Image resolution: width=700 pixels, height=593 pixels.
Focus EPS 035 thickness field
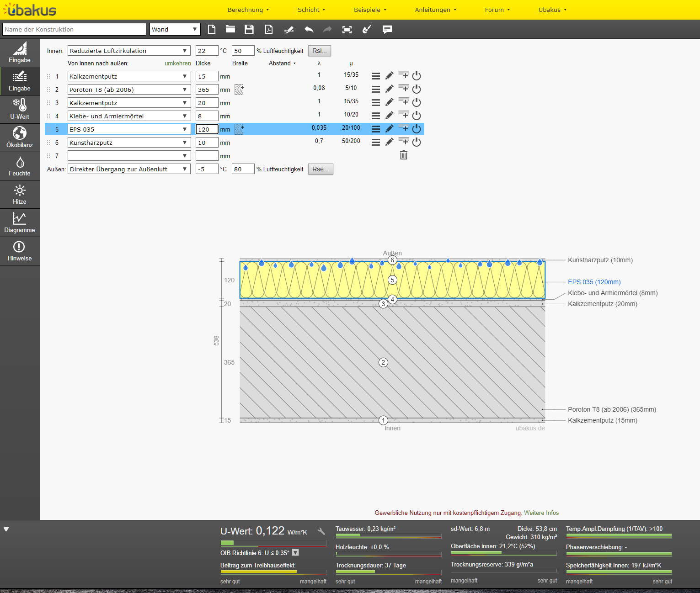click(x=207, y=129)
